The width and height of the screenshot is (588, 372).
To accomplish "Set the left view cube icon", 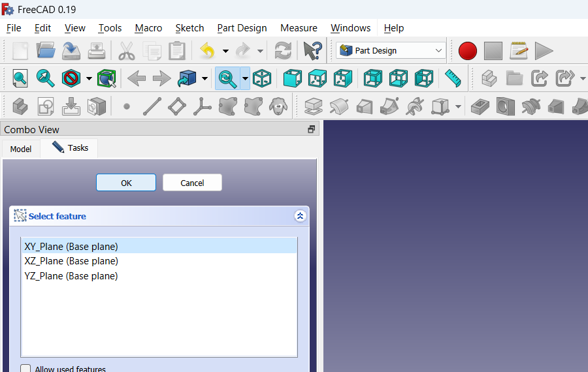I will click(424, 79).
